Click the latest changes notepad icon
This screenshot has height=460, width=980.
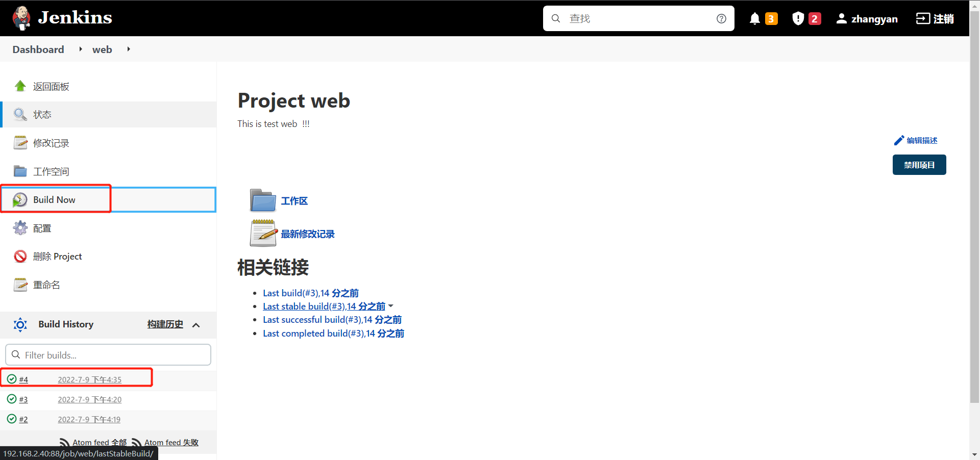pyautogui.click(x=263, y=234)
